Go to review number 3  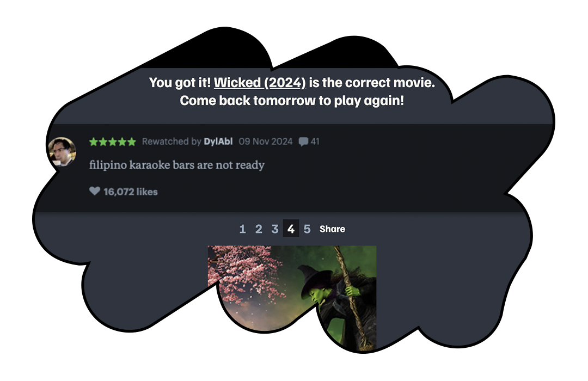pyautogui.click(x=275, y=229)
